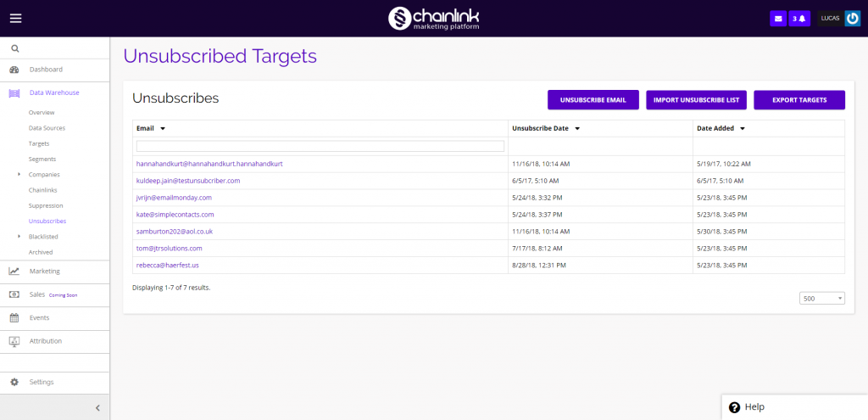Click the Unsubscribed Targets page title

[220, 57]
